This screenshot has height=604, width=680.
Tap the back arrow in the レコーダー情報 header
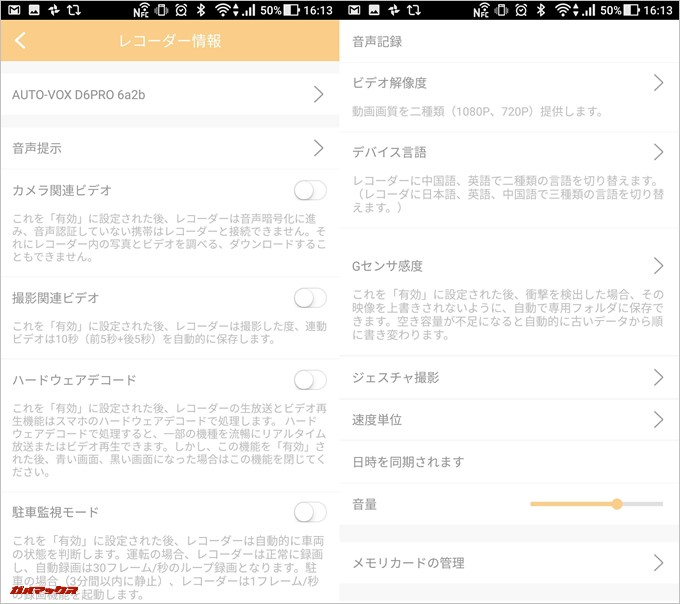tap(20, 41)
